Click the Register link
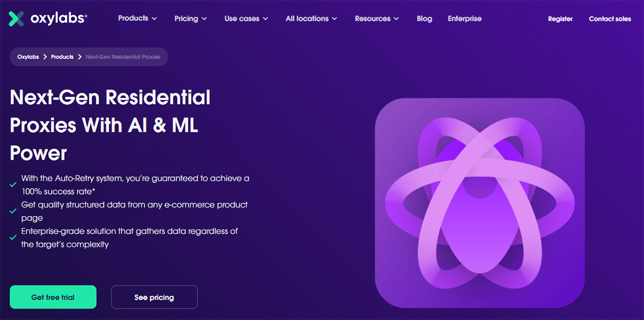This screenshot has width=644, height=320. click(x=560, y=19)
